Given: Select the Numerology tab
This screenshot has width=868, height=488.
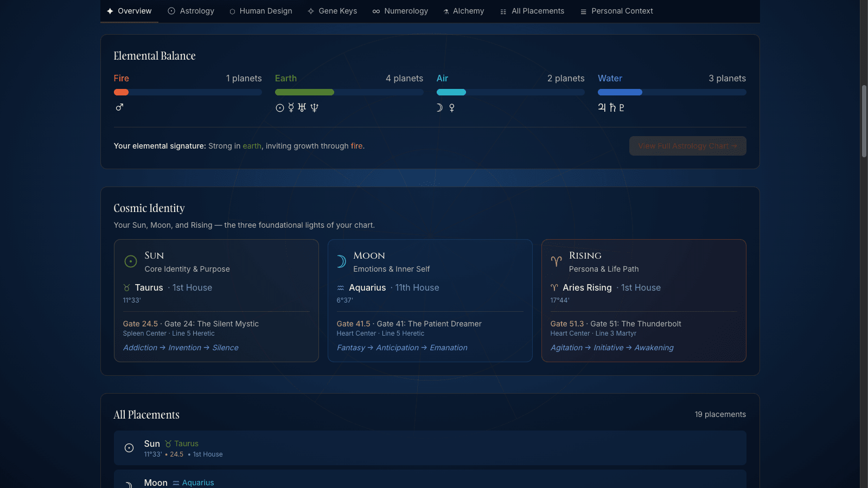Looking at the screenshot, I should point(400,11).
